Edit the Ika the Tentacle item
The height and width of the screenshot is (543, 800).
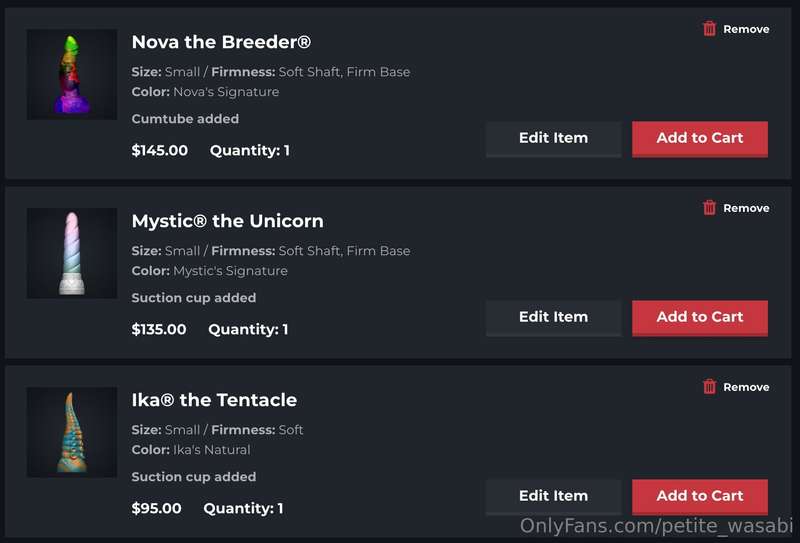(554, 497)
